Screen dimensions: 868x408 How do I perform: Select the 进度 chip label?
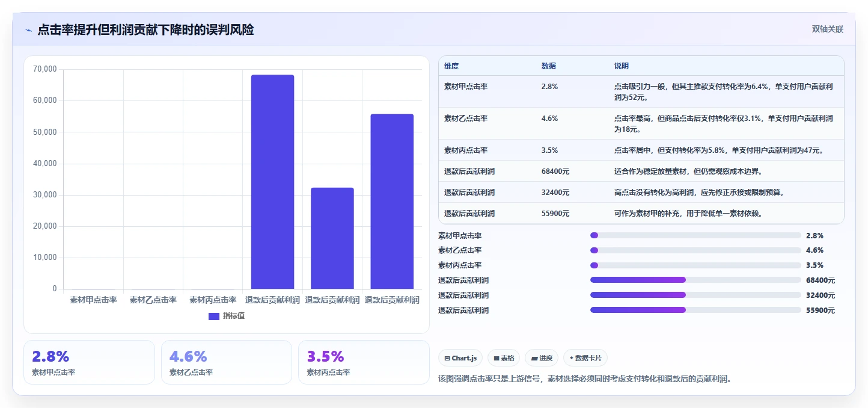(546, 358)
